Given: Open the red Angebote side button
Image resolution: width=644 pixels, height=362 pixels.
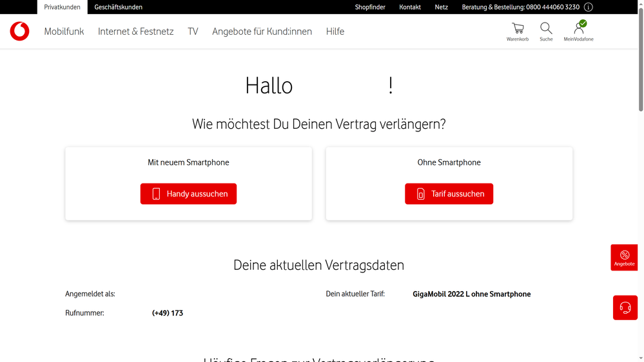Looking at the screenshot, I should pos(624,258).
